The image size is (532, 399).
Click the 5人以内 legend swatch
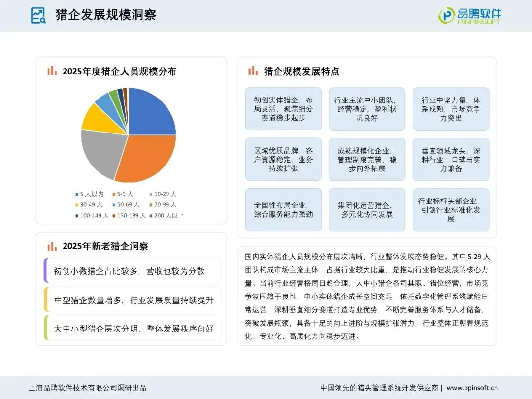(x=77, y=195)
